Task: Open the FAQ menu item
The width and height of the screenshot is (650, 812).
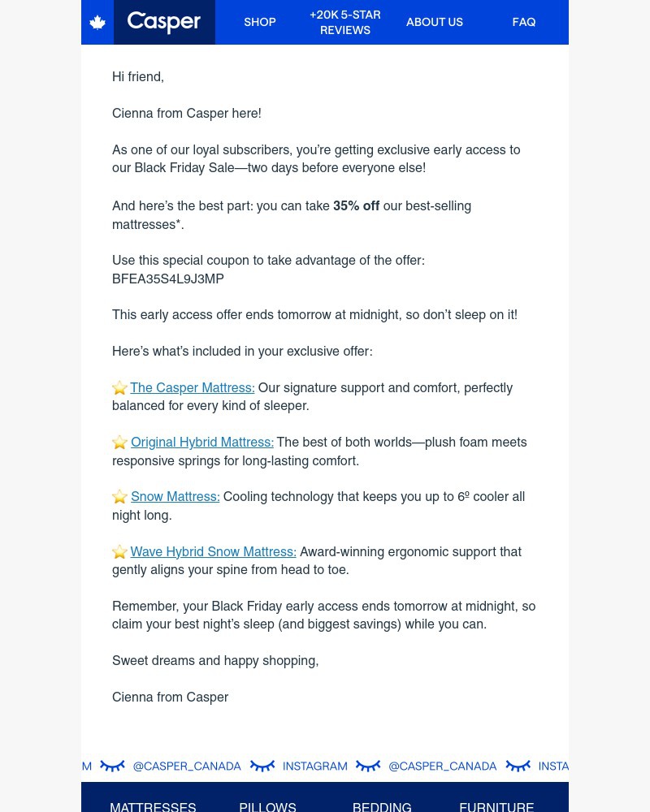Action: [x=524, y=23]
